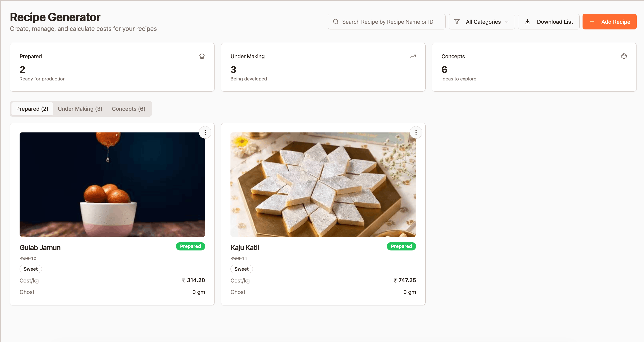Click the 'Being developed' caption
The width and height of the screenshot is (644, 342).
pyautogui.click(x=249, y=79)
